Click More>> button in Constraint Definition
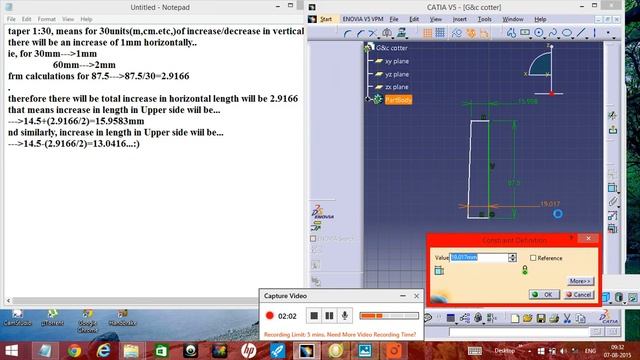Image resolution: width=640 pixels, height=360 pixels. point(580,281)
